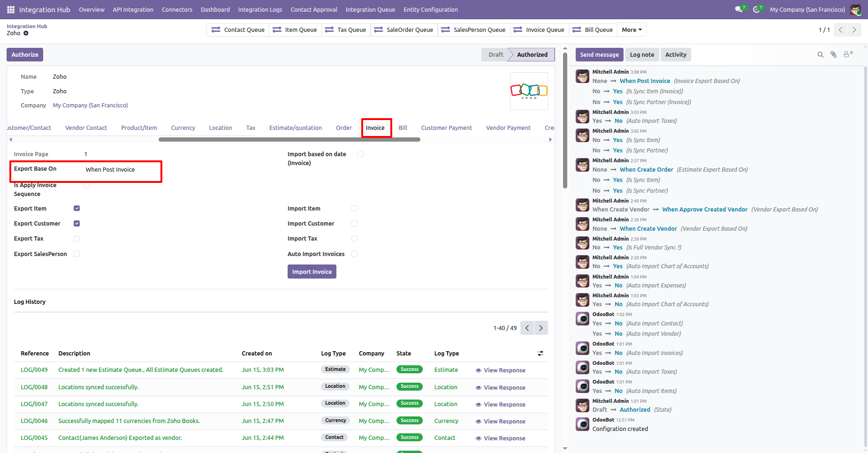Open the company switcher My Company (San Francisco)
Image resolution: width=868 pixels, height=453 pixels.
coord(807,9)
